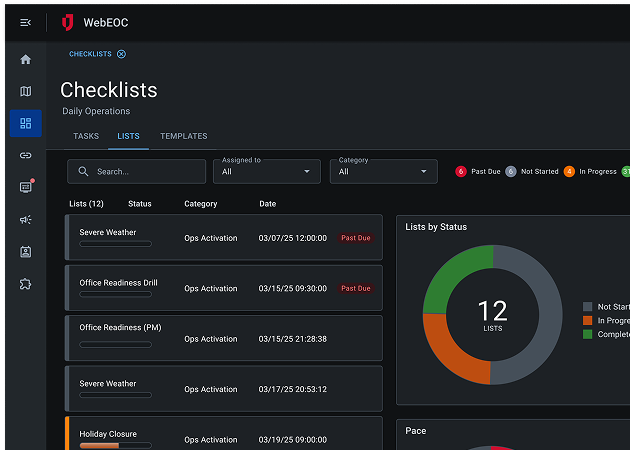Open the Map view icon
630x450 pixels.
(25, 91)
